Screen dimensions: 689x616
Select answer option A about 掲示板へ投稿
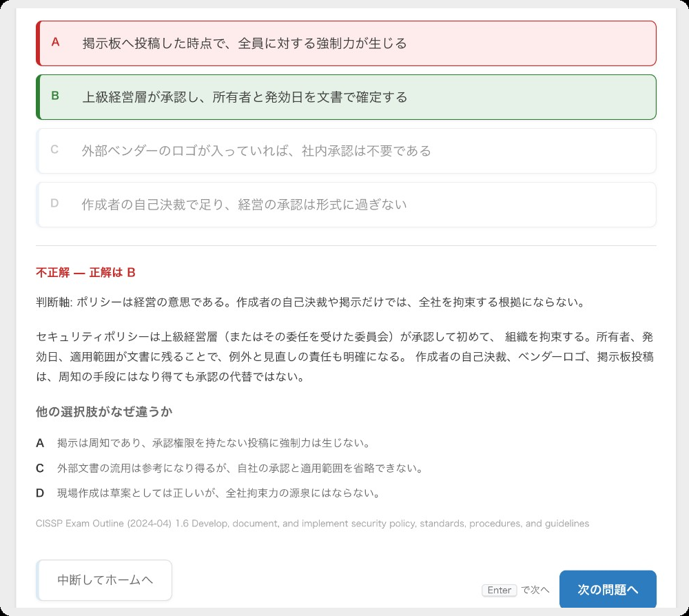click(346, 43)
